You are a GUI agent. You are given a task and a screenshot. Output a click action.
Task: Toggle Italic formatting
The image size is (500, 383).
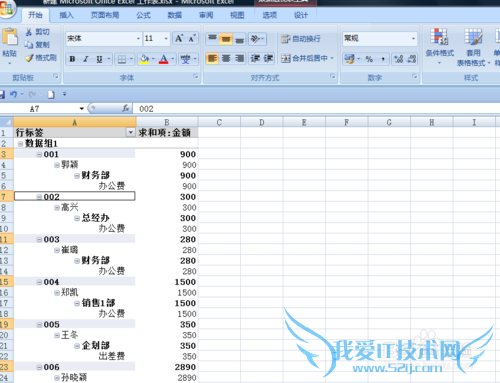pyautogui.click(x=86, y=59)
